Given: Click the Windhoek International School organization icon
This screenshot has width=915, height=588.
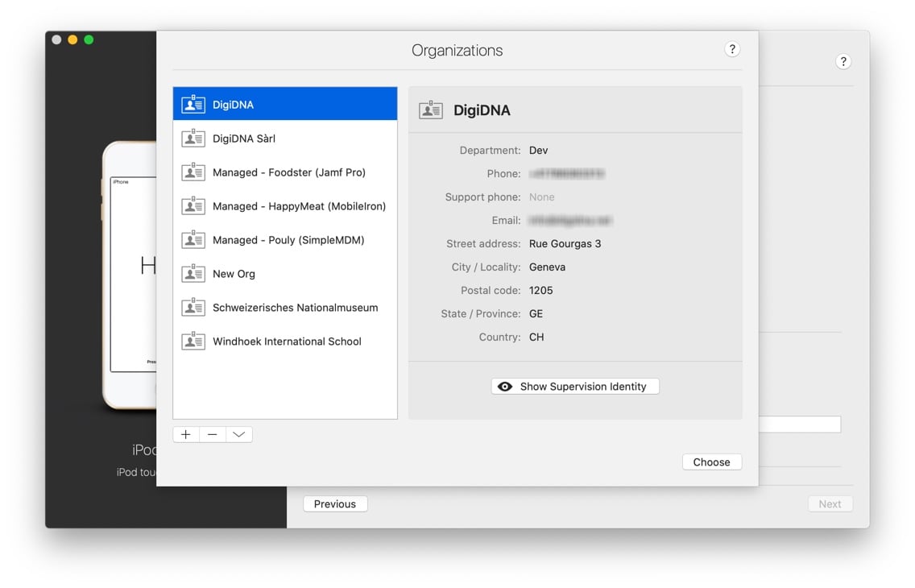Looking at the screenshot, I should click(x=193, y=342).
